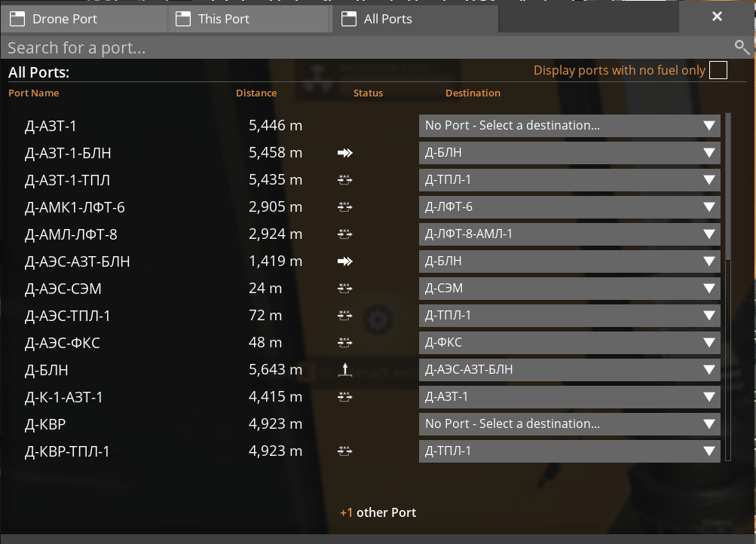Click the All Ports: heading
The width and height of the screenshot is (756, 544).
(38, 72)
